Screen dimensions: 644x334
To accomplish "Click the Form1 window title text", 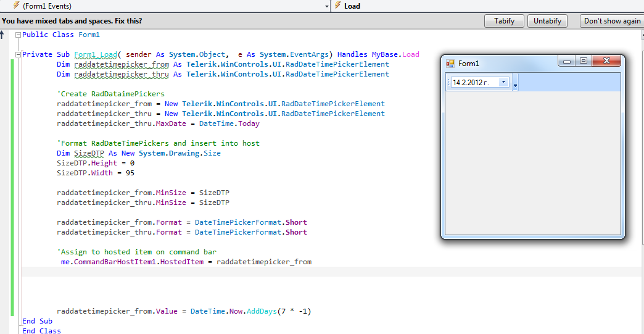I will (469, 64).
